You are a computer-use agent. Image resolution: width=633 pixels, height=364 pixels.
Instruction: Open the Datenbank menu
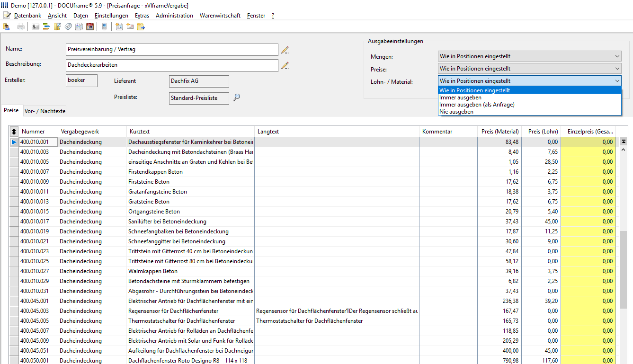click(27, 16)
